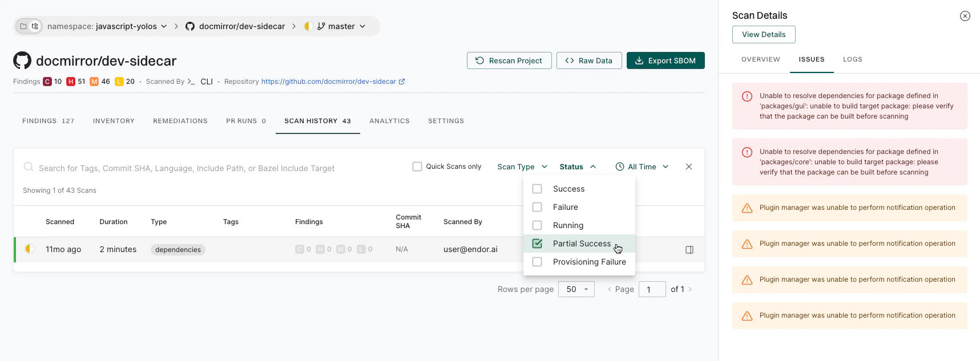980x361 pixels.
Task: Open the Logs tab in Scan Details
Action: [853, 59]
